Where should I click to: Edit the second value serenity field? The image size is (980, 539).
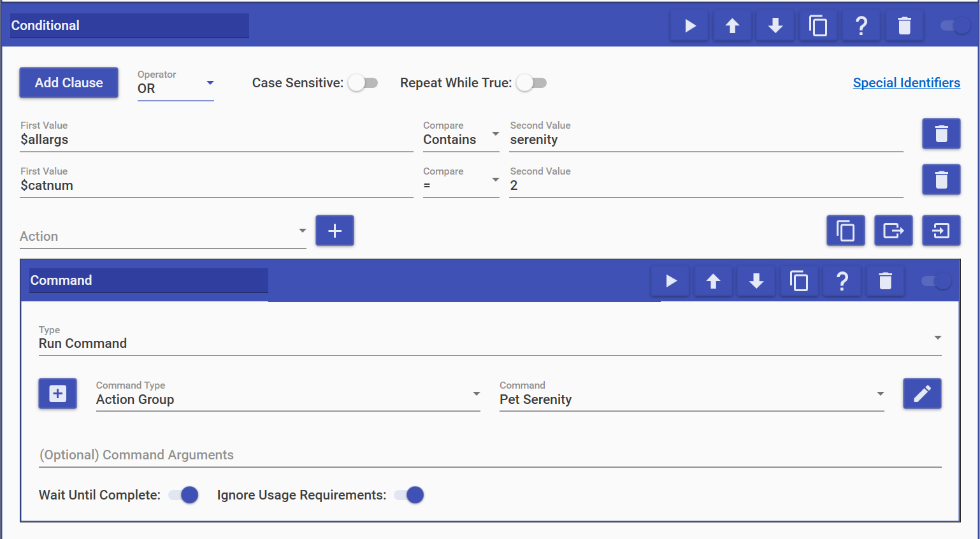pyautogui.click(x=706, y=134)
